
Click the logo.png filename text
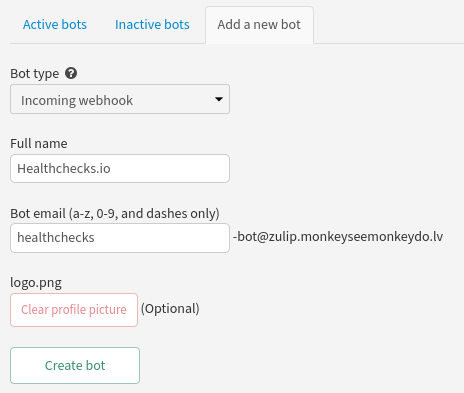[x=36, y=283]
